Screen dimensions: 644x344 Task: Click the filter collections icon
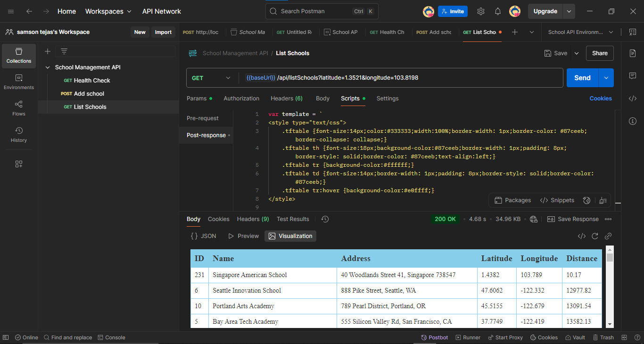coord(64,51)
